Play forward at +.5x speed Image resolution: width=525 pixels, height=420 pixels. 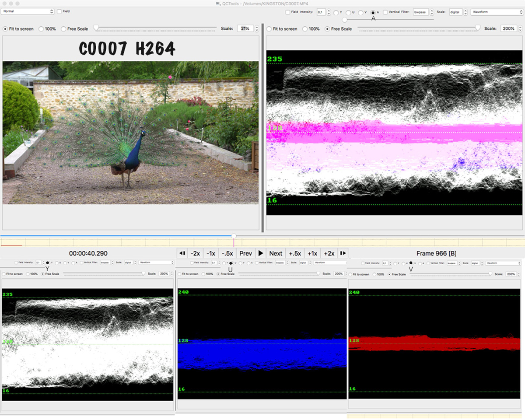[295, 253]
